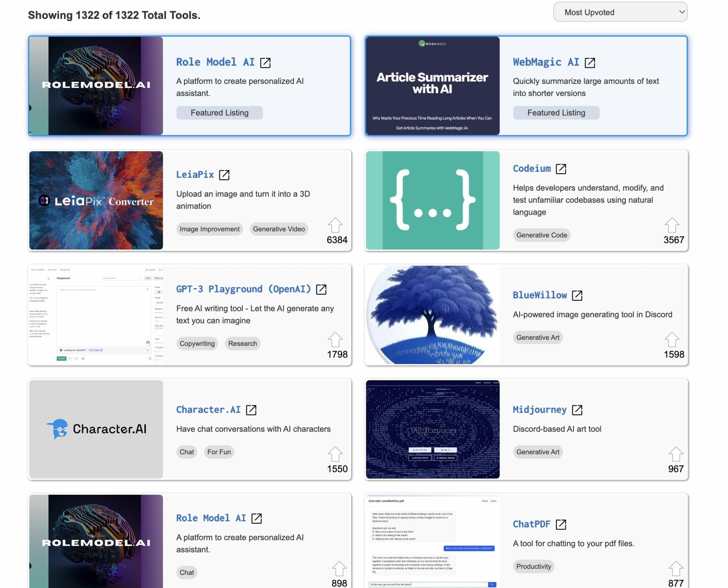Image resolution: width=728 pixels, height=588 pixels.
Task: Click Codeium's external link icon
Action: coord(561,169)
